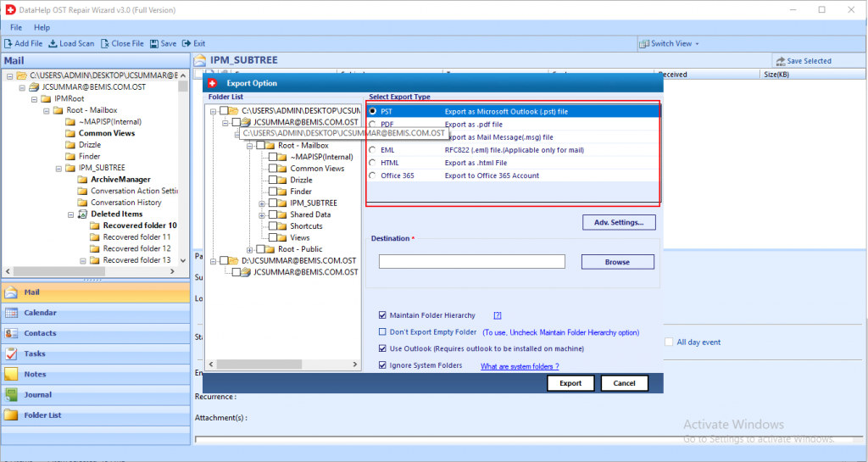Collapse IPM_SUBTREE node in Mail tree
This screenshot has height=462, width=868.
[58, 168]
